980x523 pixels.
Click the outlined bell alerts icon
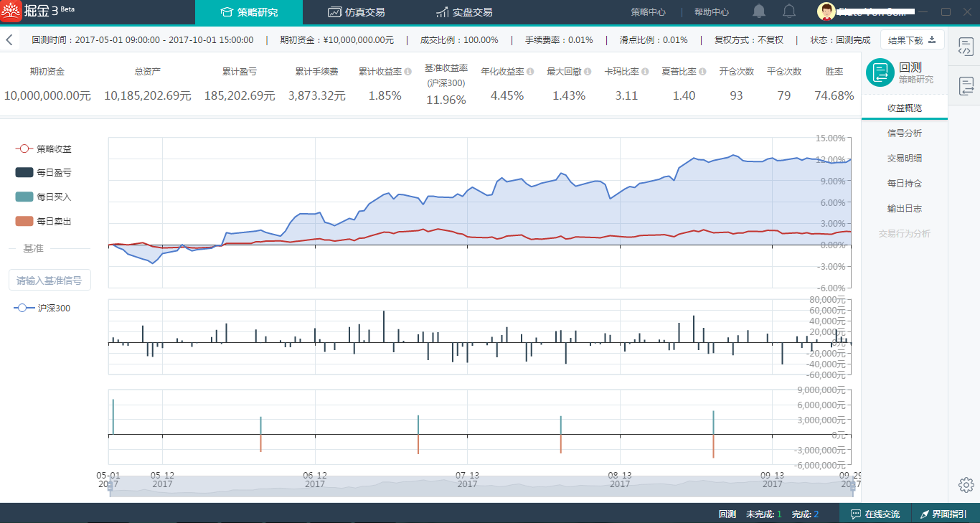click(789, 11)
